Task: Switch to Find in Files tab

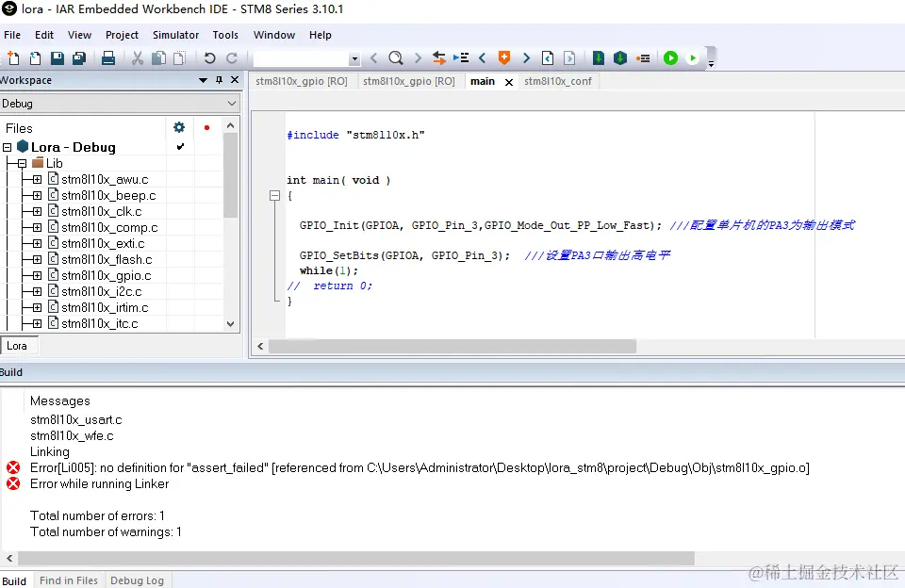Action: pos(69,580)
